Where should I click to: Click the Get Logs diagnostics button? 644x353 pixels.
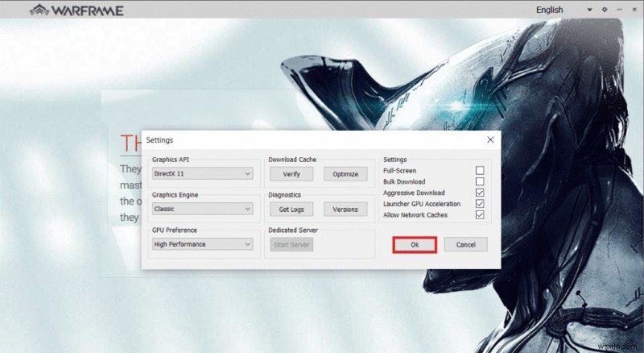point(291,210)
